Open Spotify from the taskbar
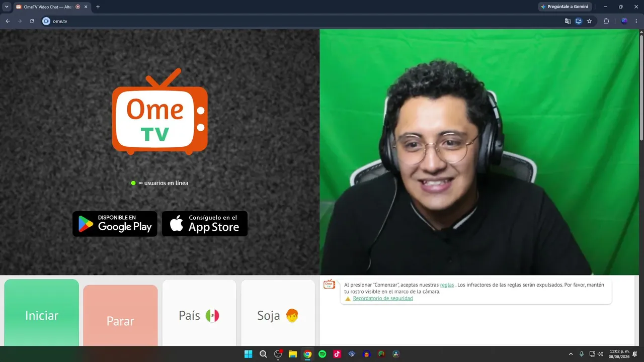Viewport: 644px width, 362px height. (x=323, y=354)
